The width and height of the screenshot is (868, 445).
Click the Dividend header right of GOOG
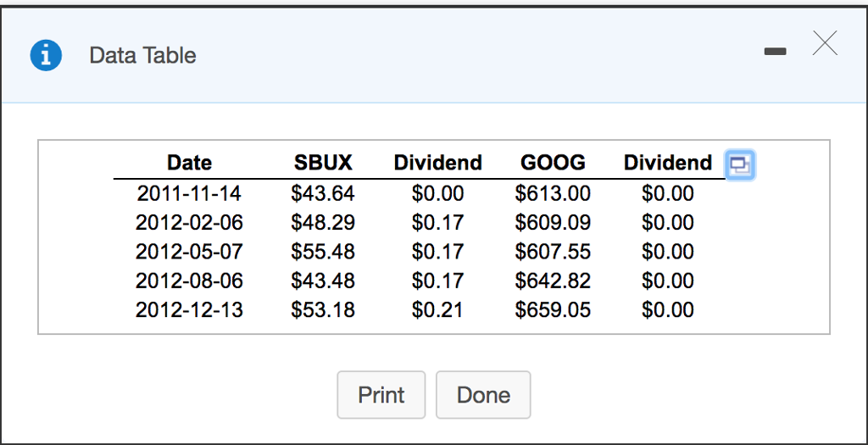click(668, 163)
